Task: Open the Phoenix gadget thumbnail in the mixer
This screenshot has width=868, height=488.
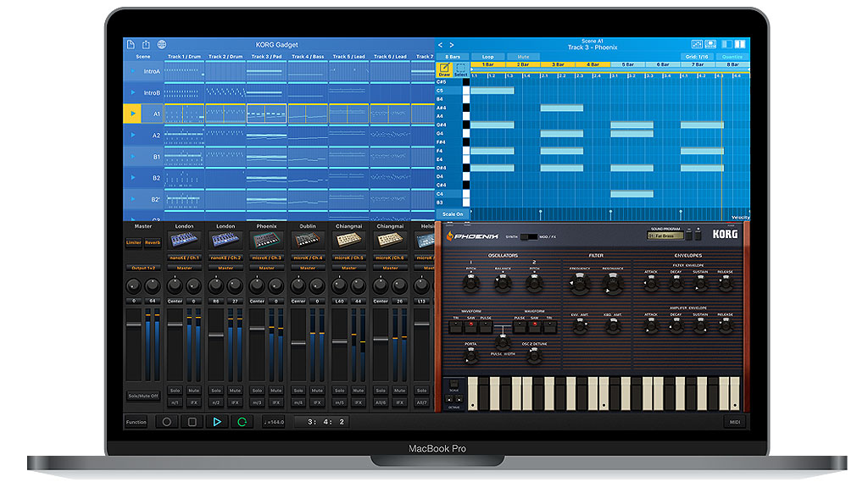Action: (x=267, y=240)
